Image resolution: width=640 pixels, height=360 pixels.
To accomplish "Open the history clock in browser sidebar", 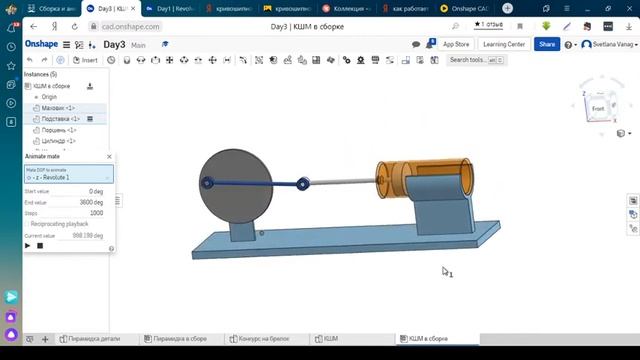I will coord(11,47).
